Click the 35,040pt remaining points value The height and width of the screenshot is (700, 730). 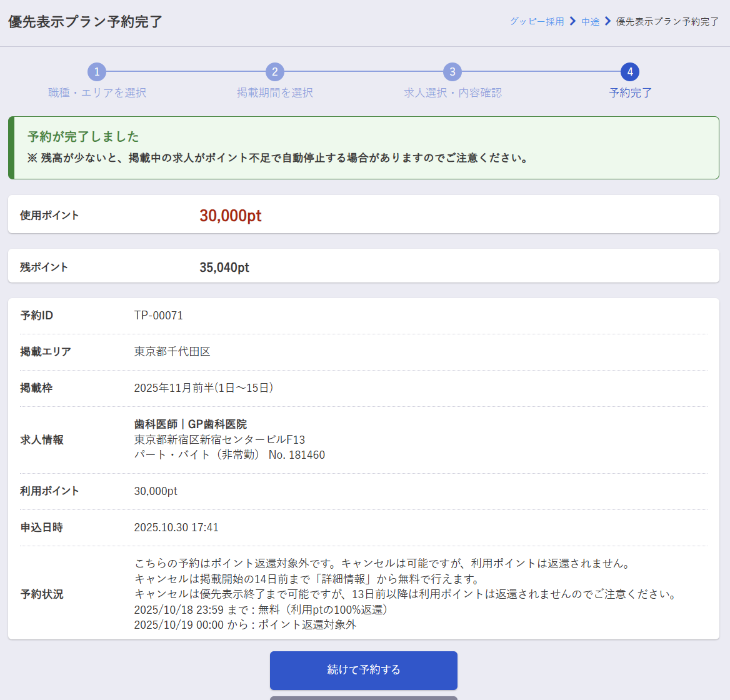[224, 267]
